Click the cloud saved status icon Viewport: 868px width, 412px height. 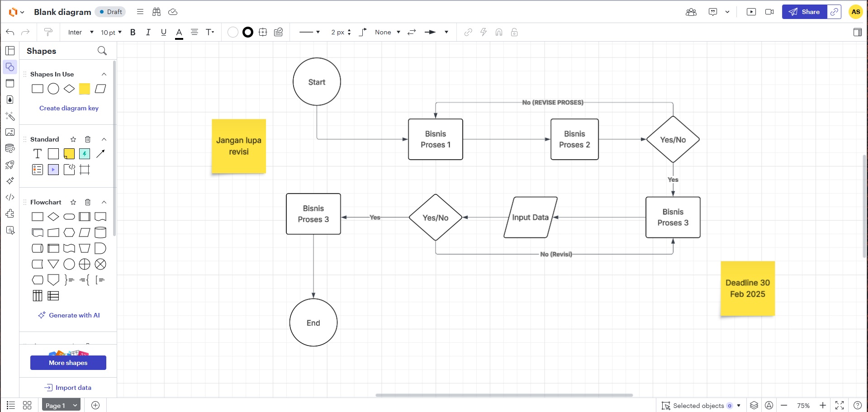tap(173, 12)
